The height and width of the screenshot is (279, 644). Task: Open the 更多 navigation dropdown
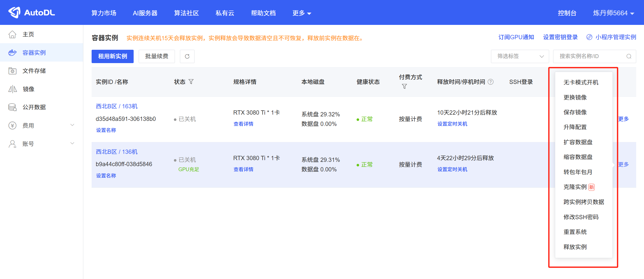coord(301,13)
